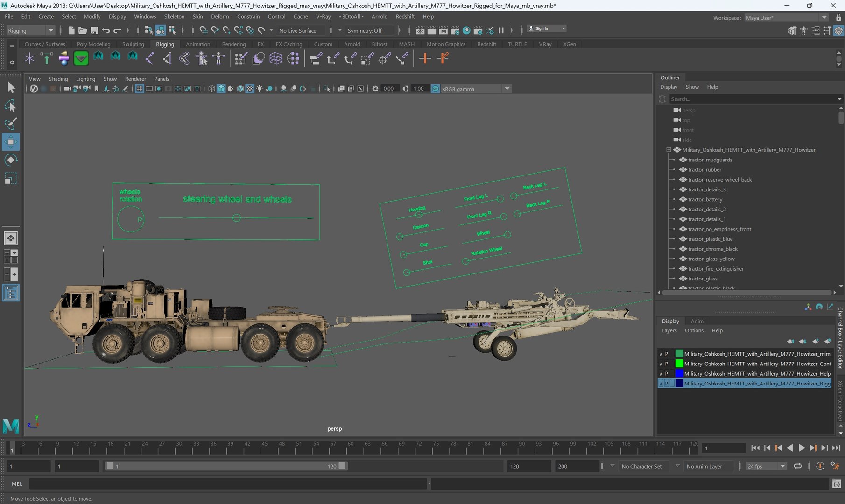Image resolution: width=845 pixels, height=504 pixels.
Task: Go to start of playback range
Action: (755, 448)
